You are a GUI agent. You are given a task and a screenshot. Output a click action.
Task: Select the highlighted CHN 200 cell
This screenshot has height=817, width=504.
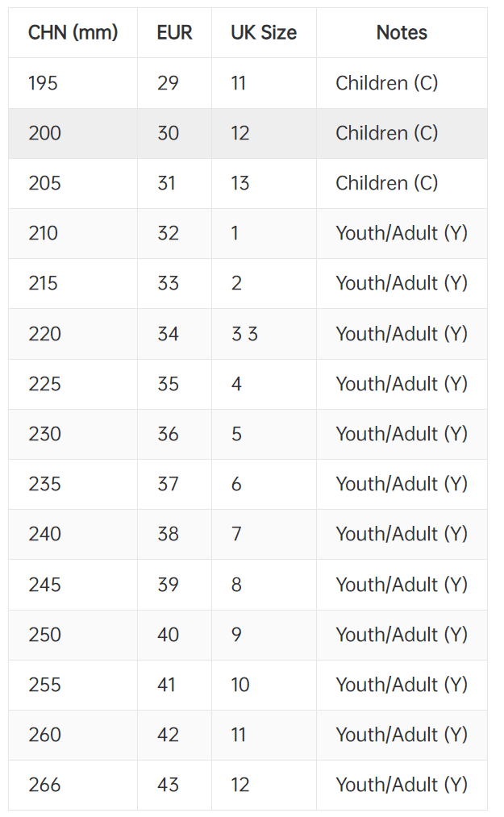(x=44, y=133)
